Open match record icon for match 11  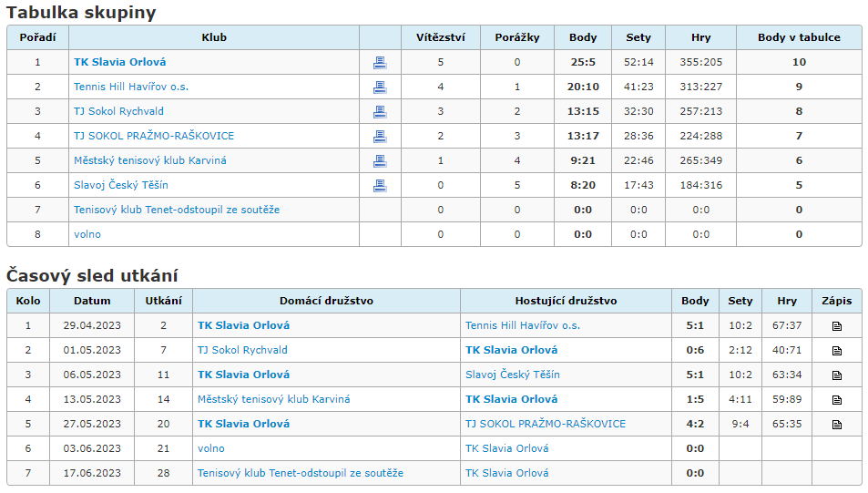click(x=836, y=375)
